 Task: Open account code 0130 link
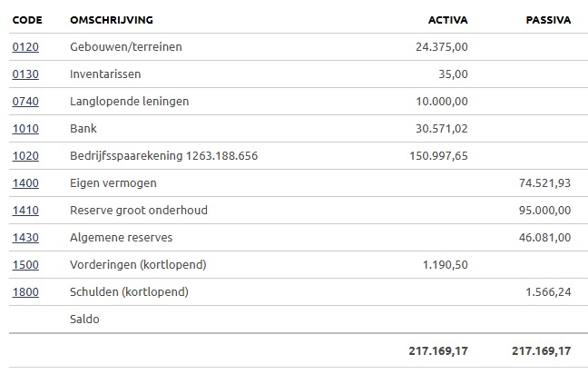[25, 74]
